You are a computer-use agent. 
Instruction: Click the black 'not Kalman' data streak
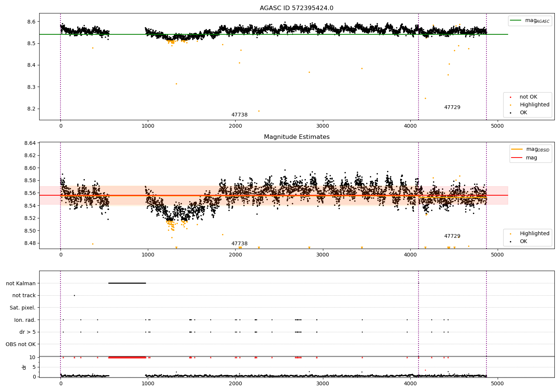[x=127, y=283]
